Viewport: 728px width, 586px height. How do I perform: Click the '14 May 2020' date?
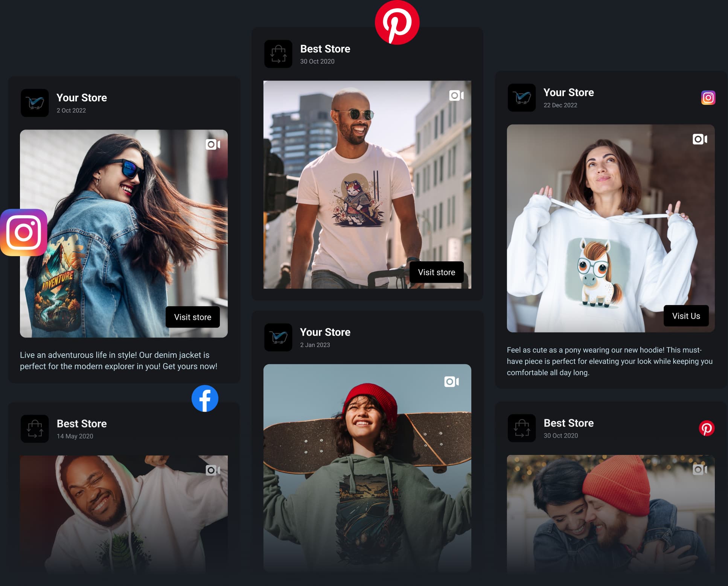coord(75,436)
